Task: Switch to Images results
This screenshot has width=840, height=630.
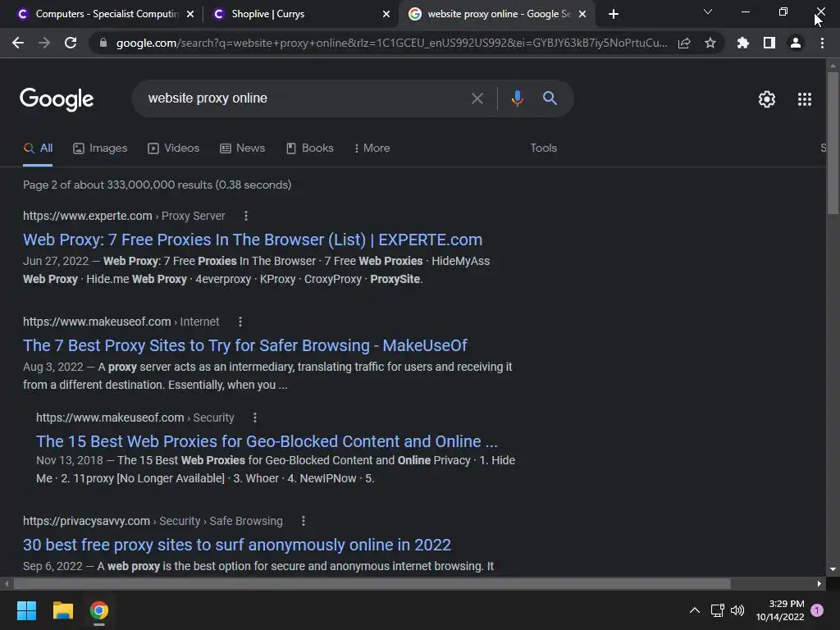Action: coord(100,148)
